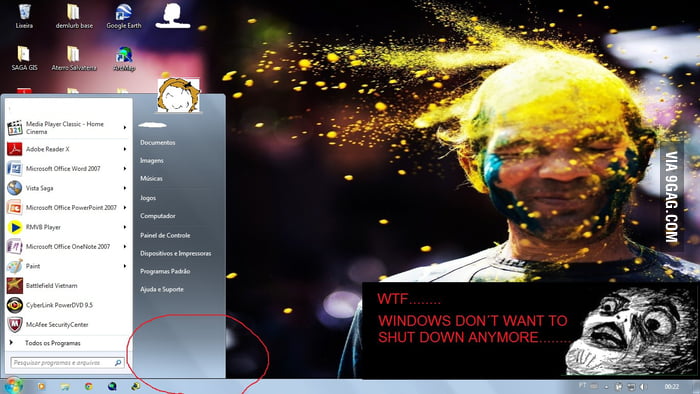Click the Windows Start orb

(x=13, y=386)
